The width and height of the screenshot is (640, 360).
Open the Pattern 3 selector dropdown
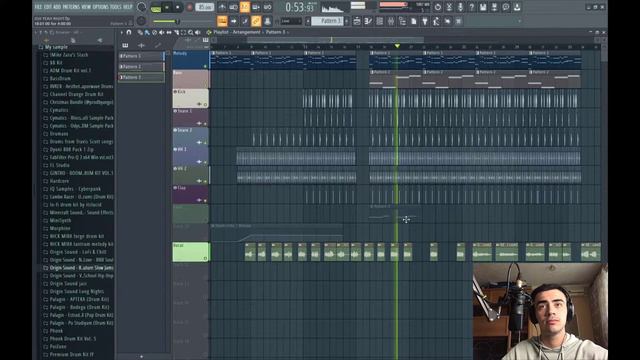327,21
